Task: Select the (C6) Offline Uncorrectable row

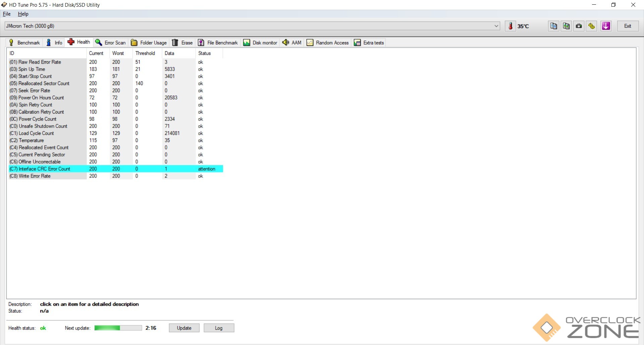Action: point(116,162)
